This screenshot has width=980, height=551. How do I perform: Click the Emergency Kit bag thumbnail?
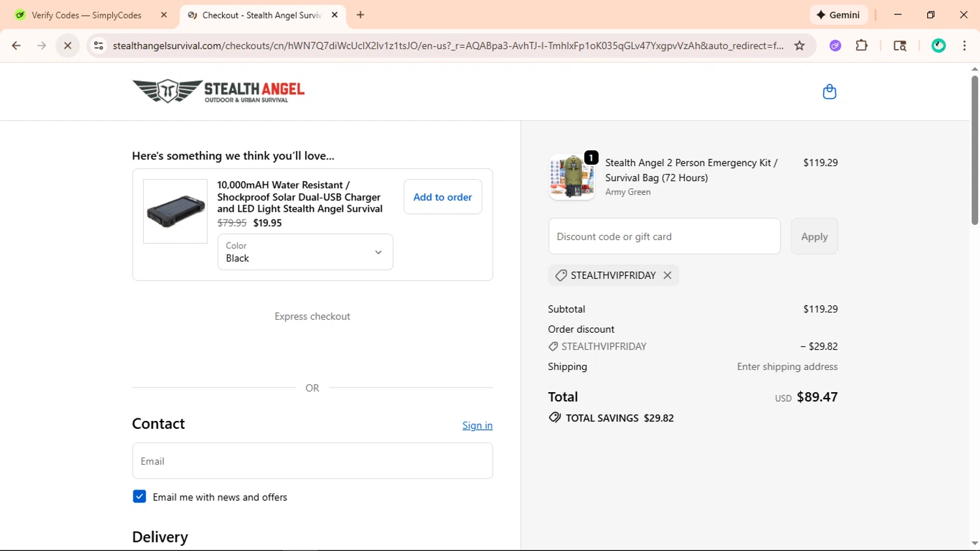click(x=572, y=177)
